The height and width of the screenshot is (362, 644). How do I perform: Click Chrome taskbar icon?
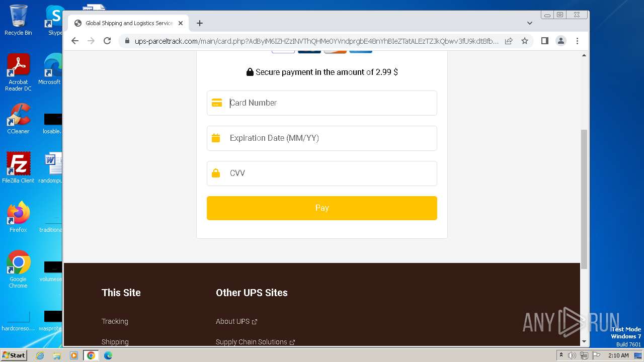[x=91, y=355]
